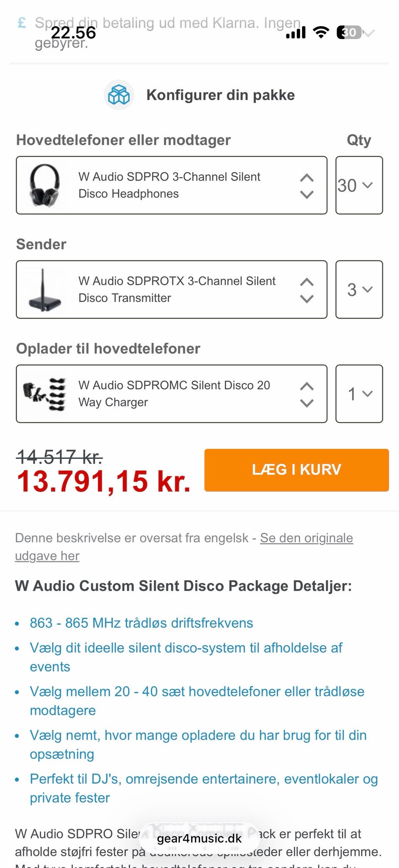Tap the 'Perfekt til DJ's' bullet text

pyautogui.click(x=204, y=779)
